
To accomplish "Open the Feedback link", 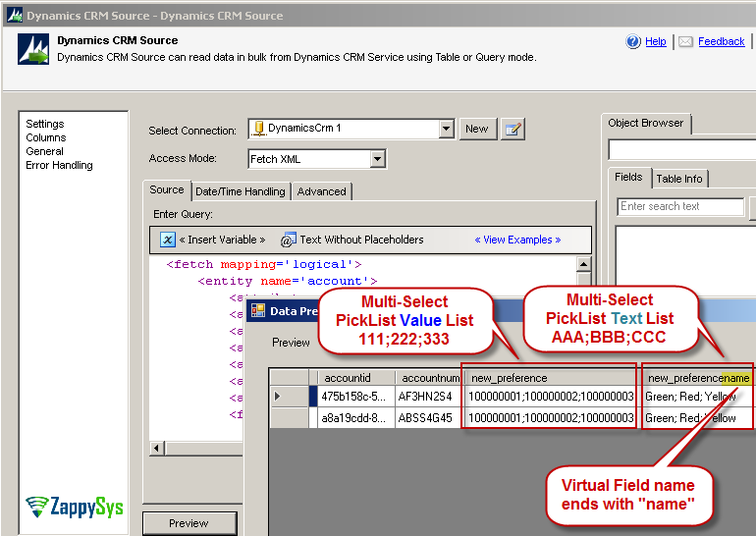I will click(721, 41).
